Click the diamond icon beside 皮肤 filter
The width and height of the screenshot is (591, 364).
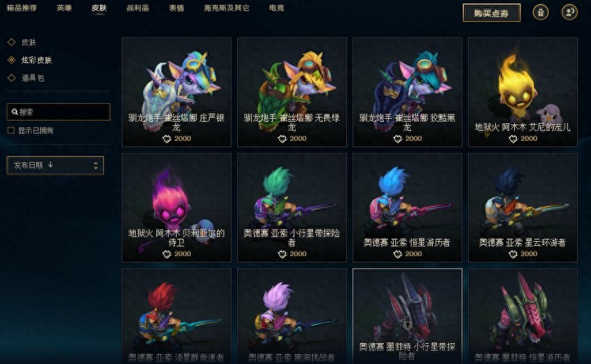point(12,42)
